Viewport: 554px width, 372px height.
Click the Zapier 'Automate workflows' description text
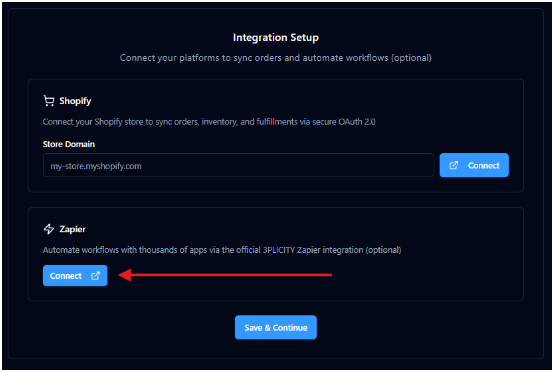click(222, 250)
